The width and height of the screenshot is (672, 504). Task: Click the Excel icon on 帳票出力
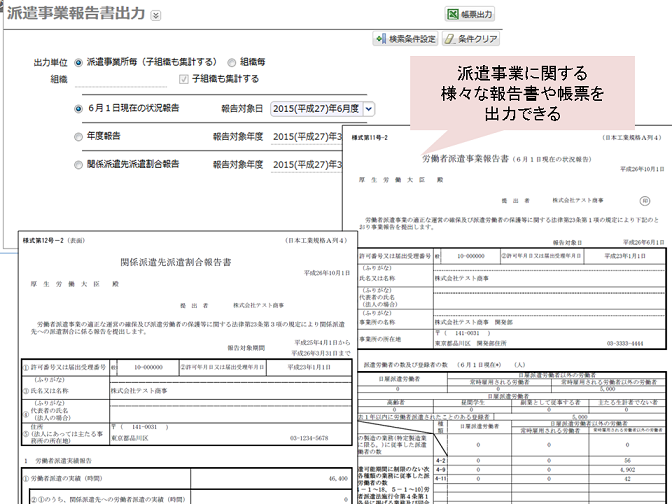click(453, 14)
